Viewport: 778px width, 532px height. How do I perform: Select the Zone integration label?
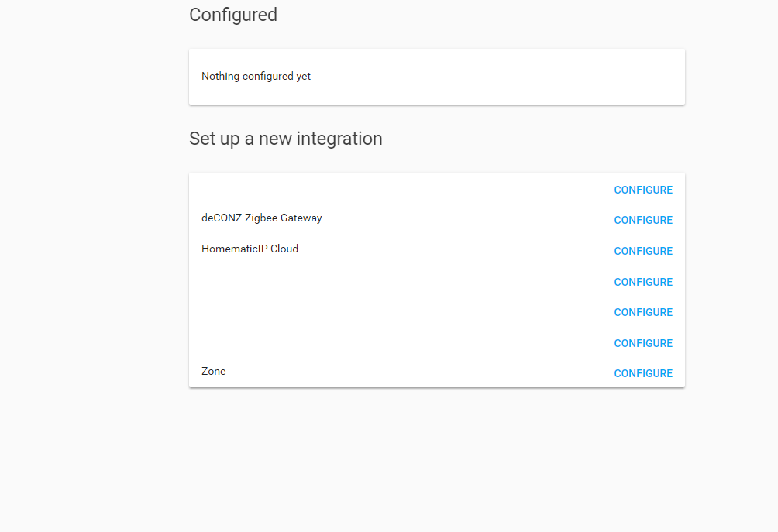point(213,372)
